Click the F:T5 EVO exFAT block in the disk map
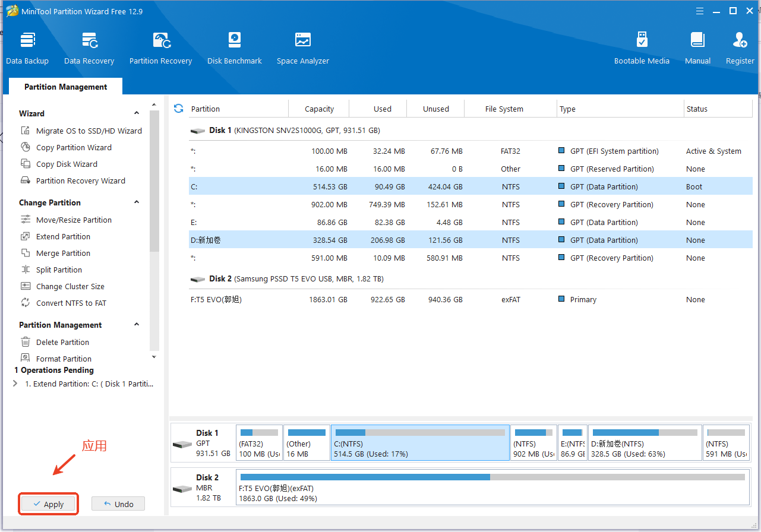Viewport: 761px width, 532px height. coord(492,487)
